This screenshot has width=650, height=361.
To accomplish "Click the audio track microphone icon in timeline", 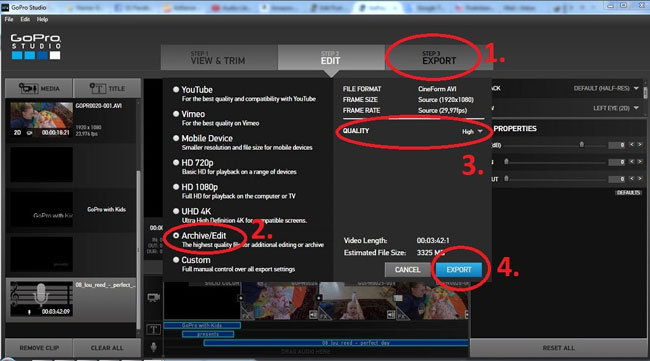I will (154, 347).
